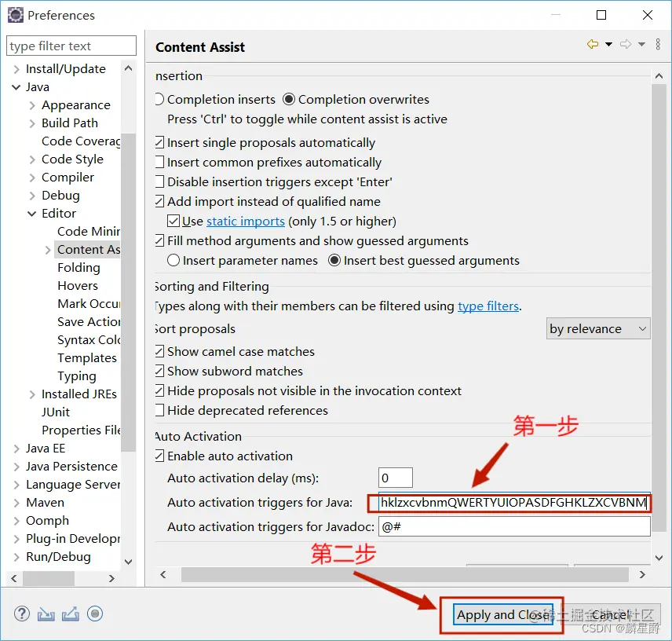Select Code Coverage in the tree
Viewport: 672px width, 641px height.
click(x=81, y=141)
